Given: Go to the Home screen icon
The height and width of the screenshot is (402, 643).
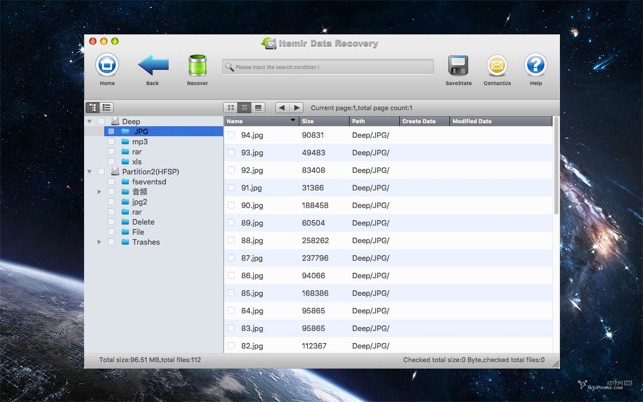Looking at the screenshot, I should click(x=107, y=65).
